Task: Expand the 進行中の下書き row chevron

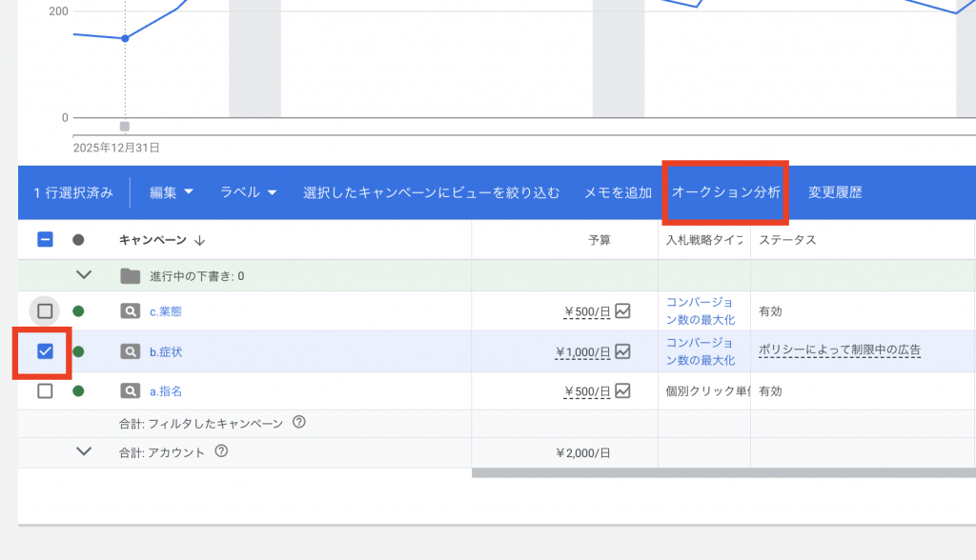Action: [84, 275]
